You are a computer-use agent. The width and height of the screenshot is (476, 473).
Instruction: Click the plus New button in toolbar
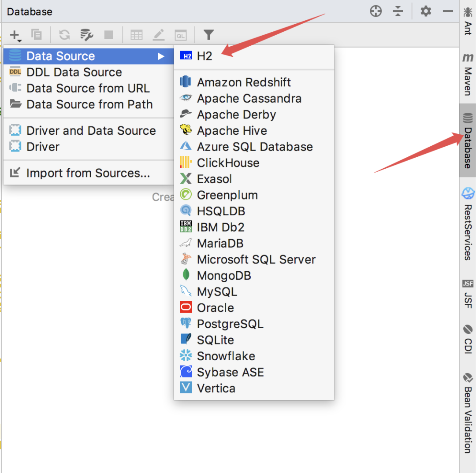[15, 35]
